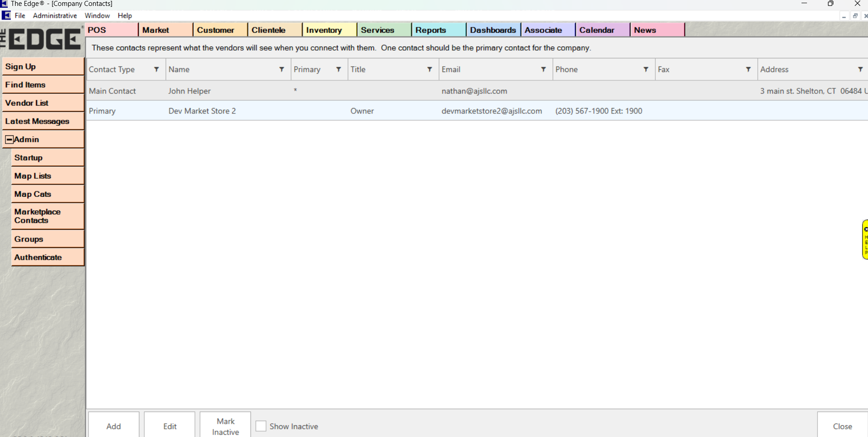The height and width of the screenshot is (437, 868).
Task: Click the Primary column filter icon
Action: tap(338, 69)
